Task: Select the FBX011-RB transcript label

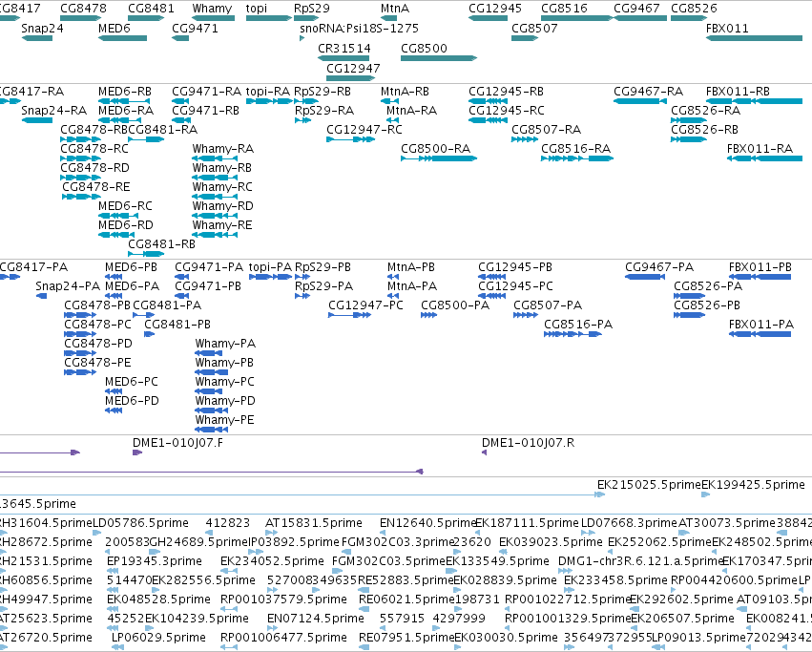Action: pyautogui.click(x=738, y=92)
